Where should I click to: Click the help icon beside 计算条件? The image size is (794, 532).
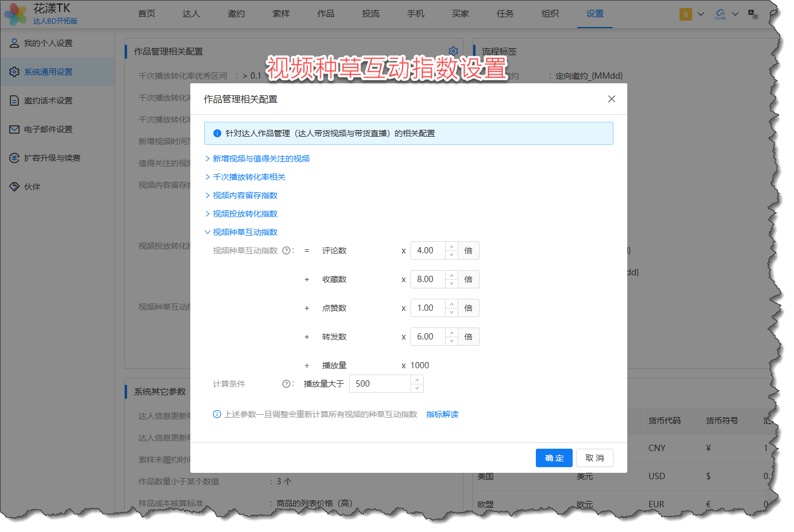point(286,384)
